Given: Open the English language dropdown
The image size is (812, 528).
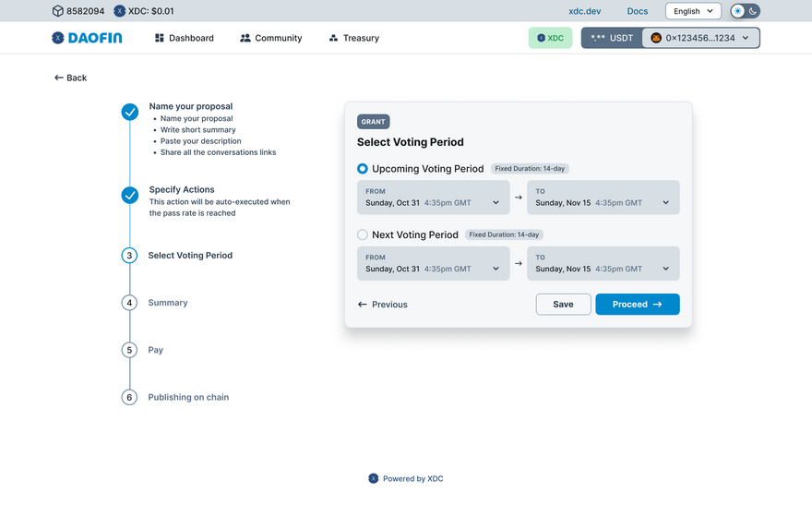Looking at the screenshot, I should 693,11.
